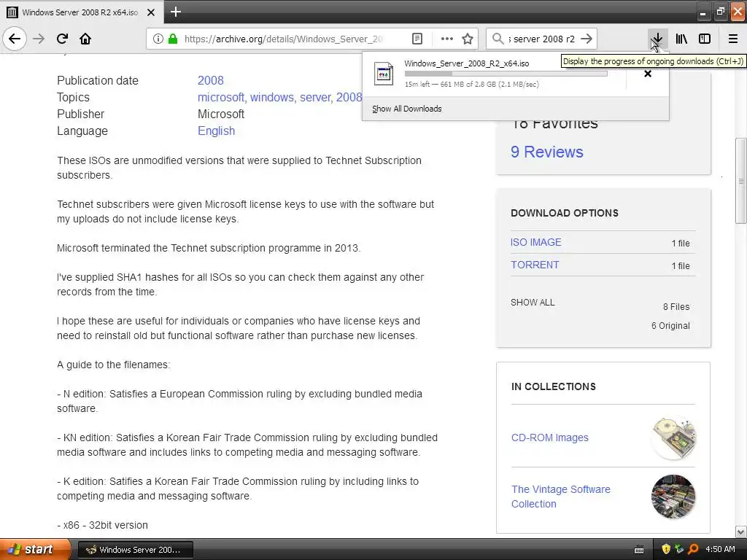
Task: Cancel the ISO download with X
Action: coord(648,74)
